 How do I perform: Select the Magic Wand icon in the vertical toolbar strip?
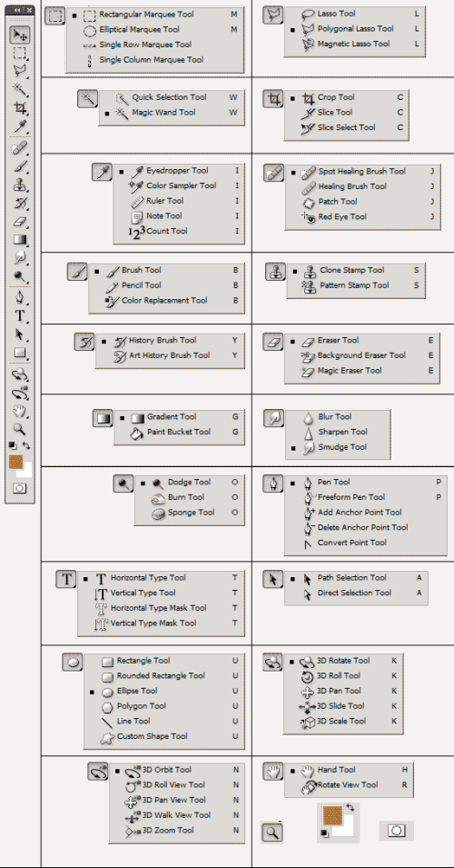20,89
